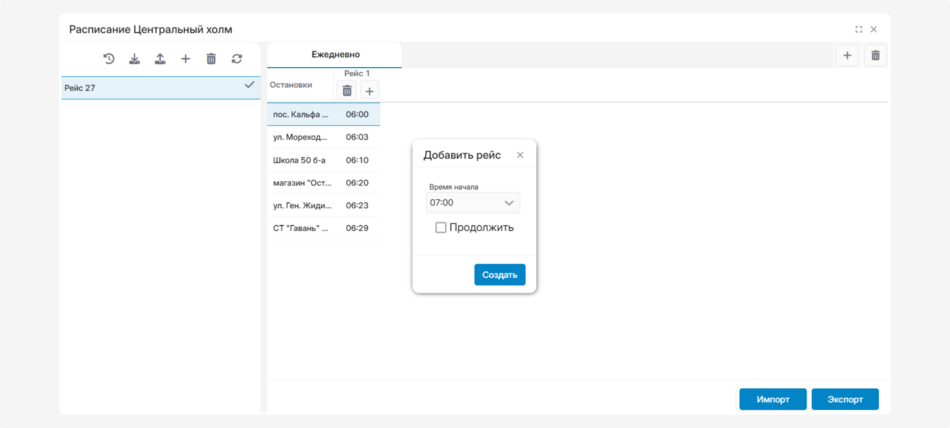The image size is (950, 428).
Task: Refresh the schedule list
Action: (237, 59)
